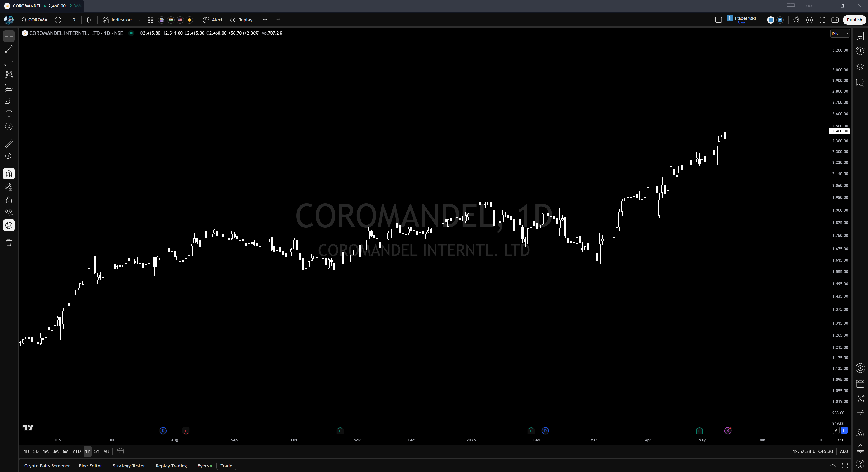Click the blue D dividend marker near Feb

click(x=545, y=431)
